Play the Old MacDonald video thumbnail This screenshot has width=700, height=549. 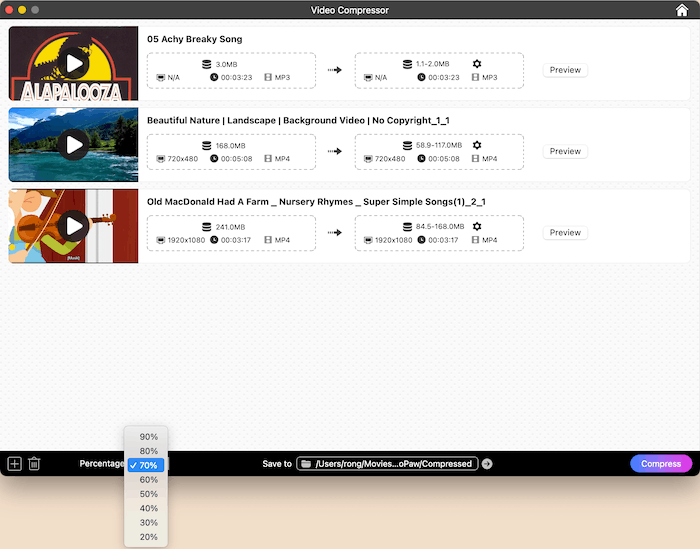(x=73, y=226)
